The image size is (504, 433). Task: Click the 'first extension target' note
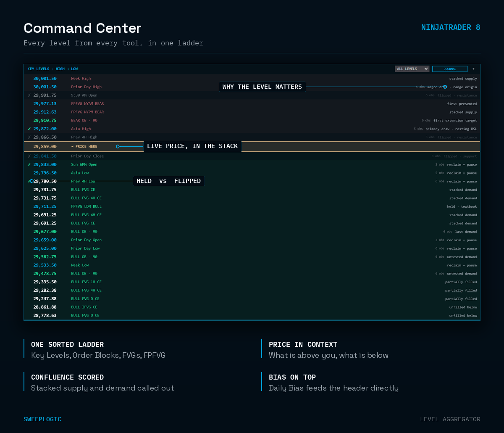[455, 121]
